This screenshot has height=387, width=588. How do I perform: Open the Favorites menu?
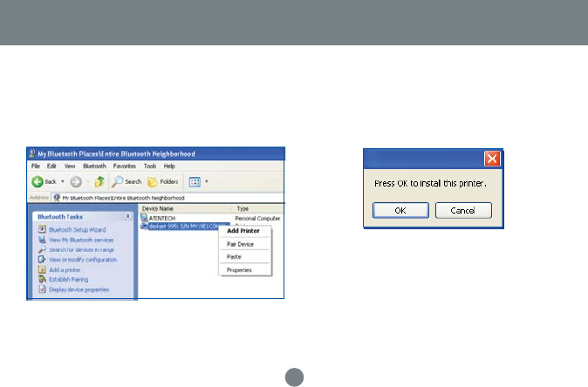[x=125, y=166]
